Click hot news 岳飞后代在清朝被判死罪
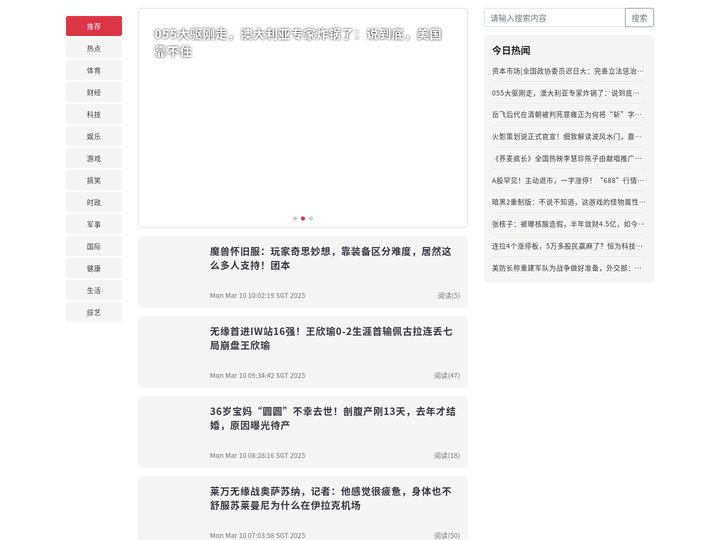 tap(568, 115)
